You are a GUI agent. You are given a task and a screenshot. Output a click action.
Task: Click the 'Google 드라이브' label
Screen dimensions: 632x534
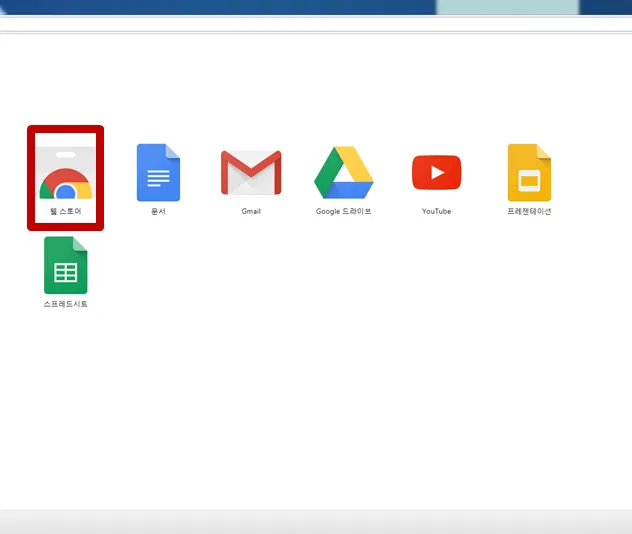click(x=343, y=211)
